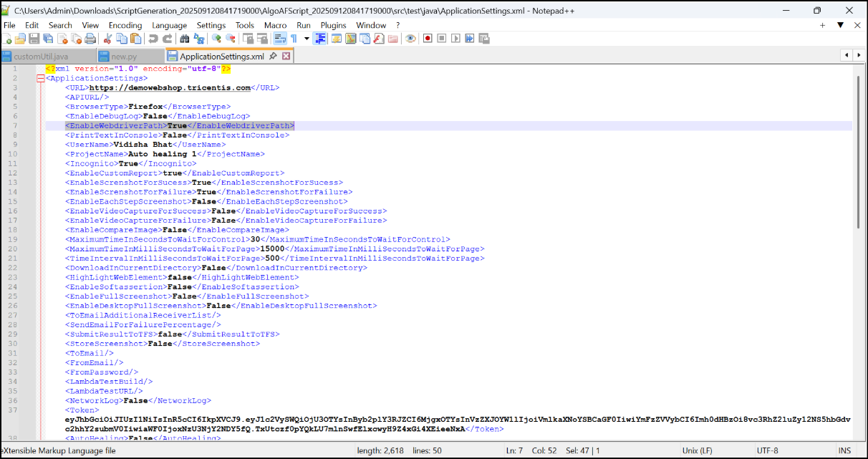Viewport: 868px width, 459px height.
Task: Open dropdown arrow next to the pilcrow icon
Action: point(307,39)
